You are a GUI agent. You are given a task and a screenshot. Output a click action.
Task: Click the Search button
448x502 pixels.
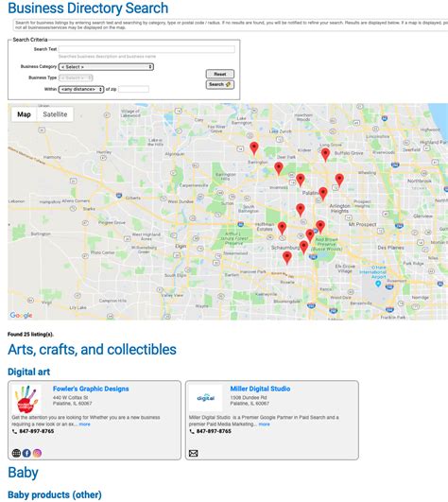220,84
